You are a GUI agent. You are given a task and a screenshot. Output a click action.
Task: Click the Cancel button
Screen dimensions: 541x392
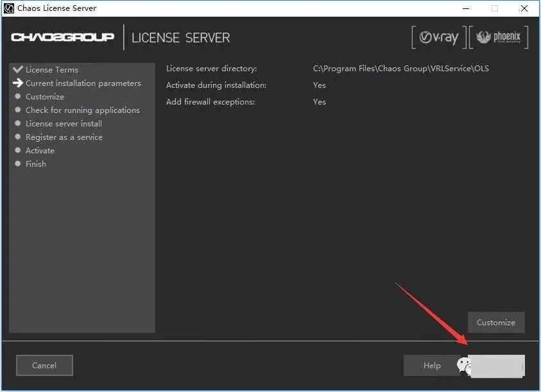(x=44, y=365)
